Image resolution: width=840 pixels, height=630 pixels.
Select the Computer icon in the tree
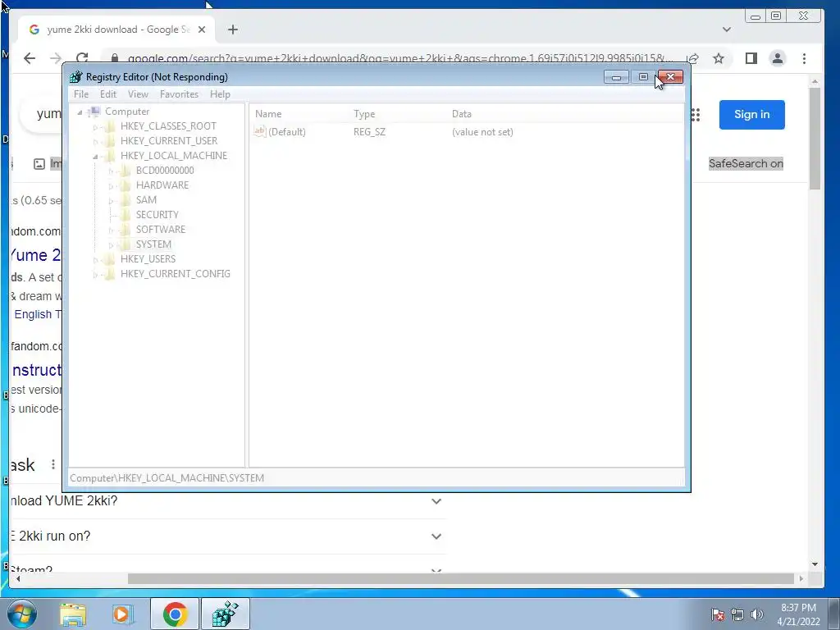pyautogui.click(x=94, y=112)
